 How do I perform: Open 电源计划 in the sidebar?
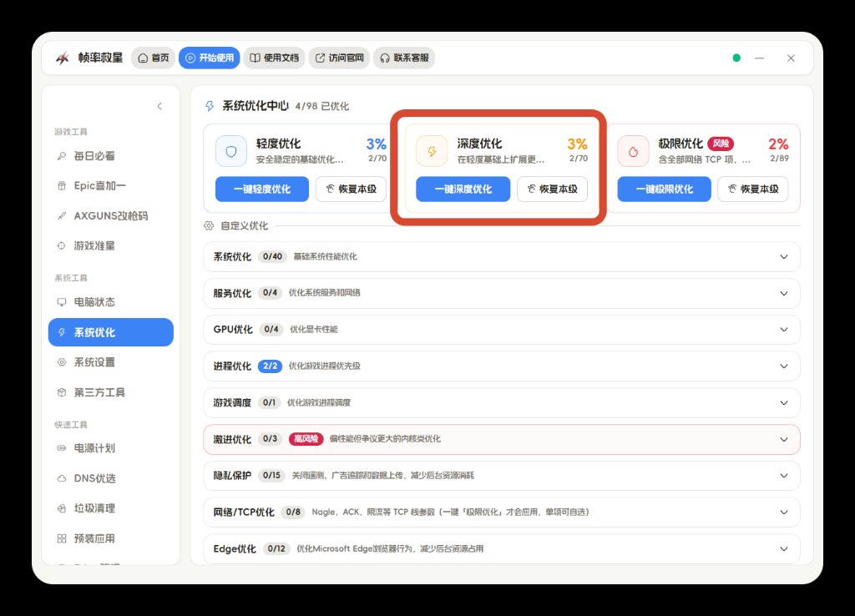pos(111,448)
